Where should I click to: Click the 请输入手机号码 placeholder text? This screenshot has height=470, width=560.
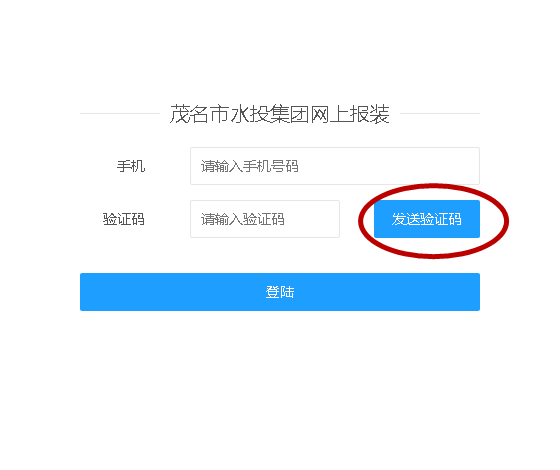(249, 166)
